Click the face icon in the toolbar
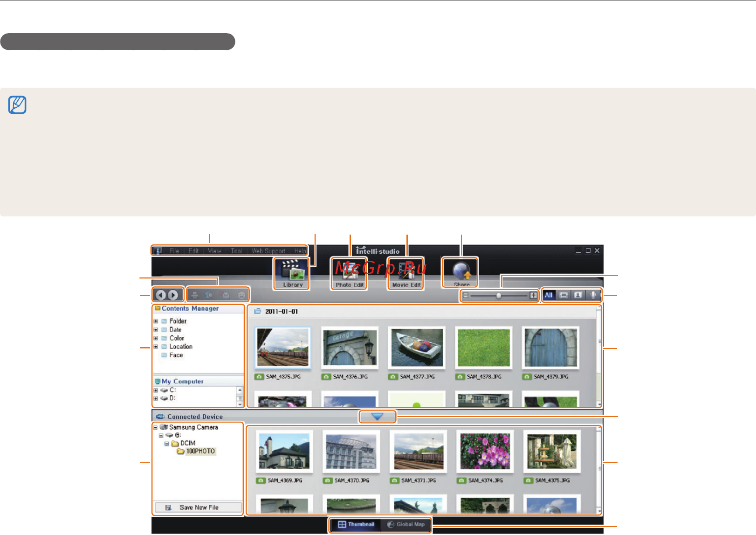Viewport: 756px width, 535px height. coord(241,295)
